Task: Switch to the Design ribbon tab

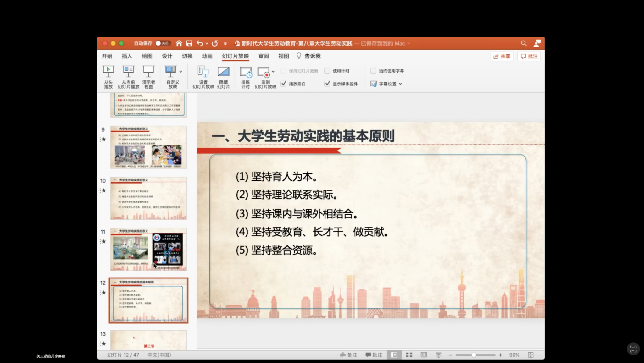Action: (167, 56)
